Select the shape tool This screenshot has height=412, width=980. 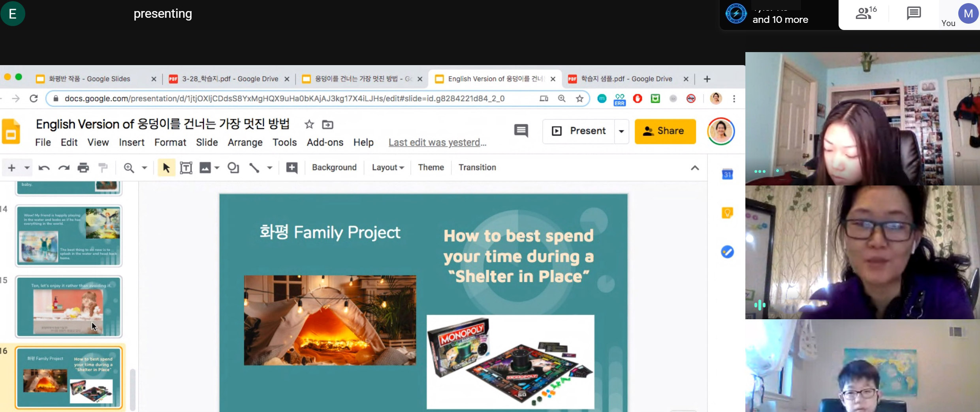233,168
